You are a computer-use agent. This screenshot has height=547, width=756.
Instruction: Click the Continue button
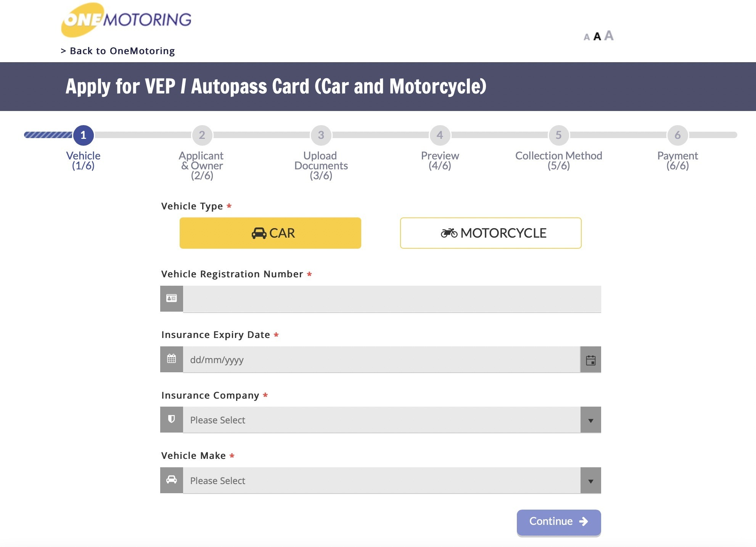[558, 521]
